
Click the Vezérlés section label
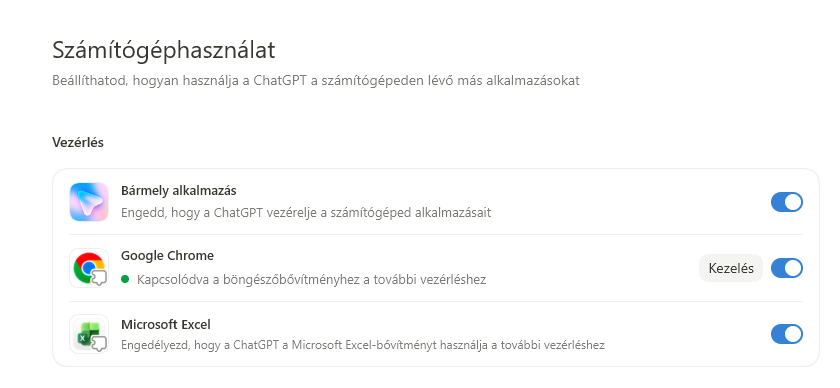point(78,143)
